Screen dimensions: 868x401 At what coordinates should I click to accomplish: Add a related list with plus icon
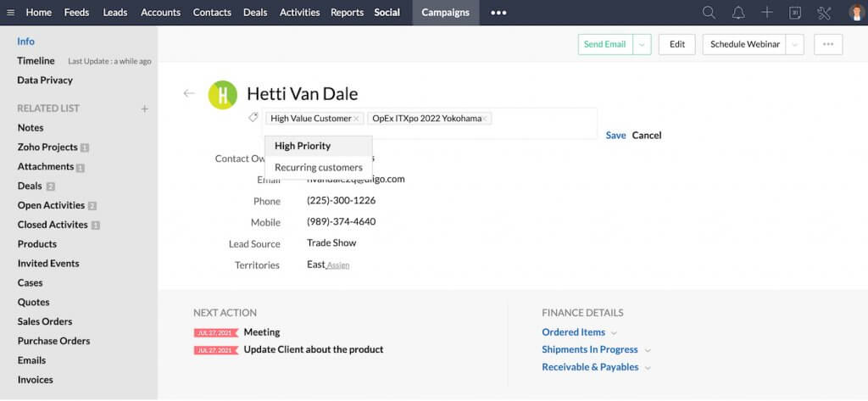click(144, 109)
